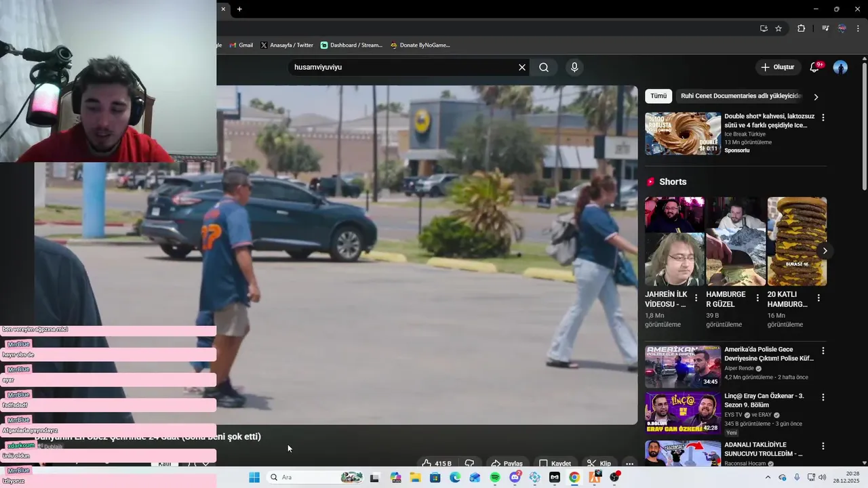Open YouTube notifications bell
The width and height of the screenshot is (868, 488).
(814, 67)
